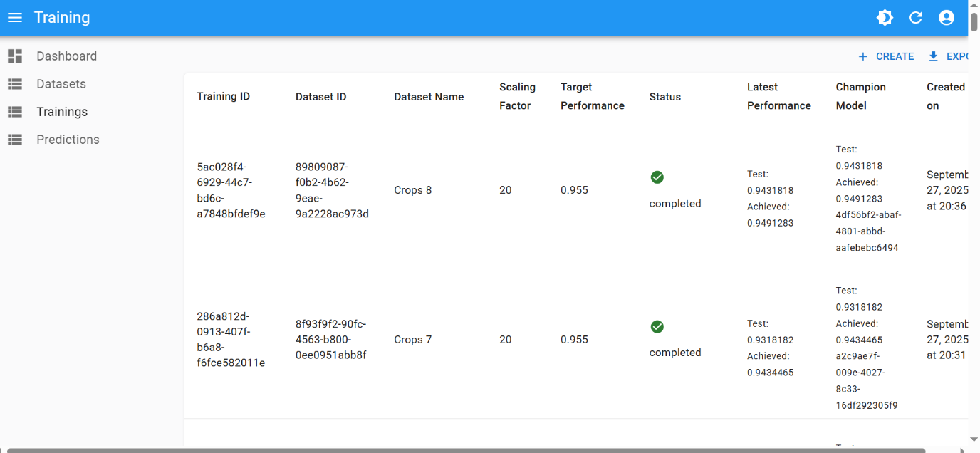
Task: Sort by the Dataset Name column header
Action: pos(429,97)
